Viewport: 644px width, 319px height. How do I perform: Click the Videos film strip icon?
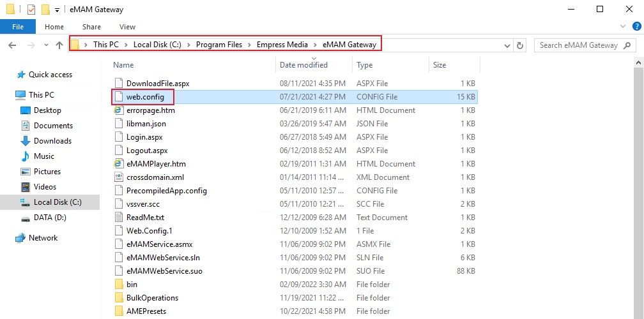(26, 187)
